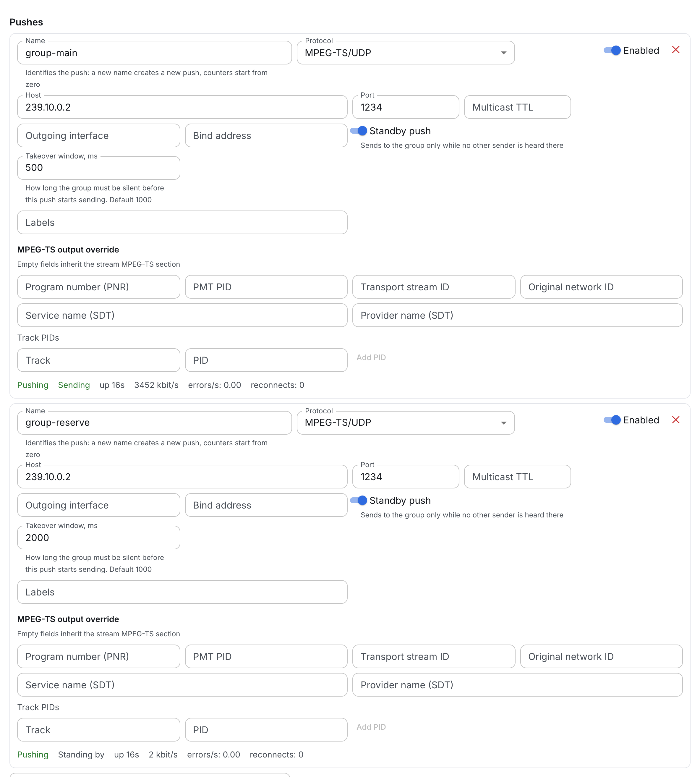This screenshot has height=777, width=700.
Task: Turn off Standby push for group-main
Action: (359, 131)
